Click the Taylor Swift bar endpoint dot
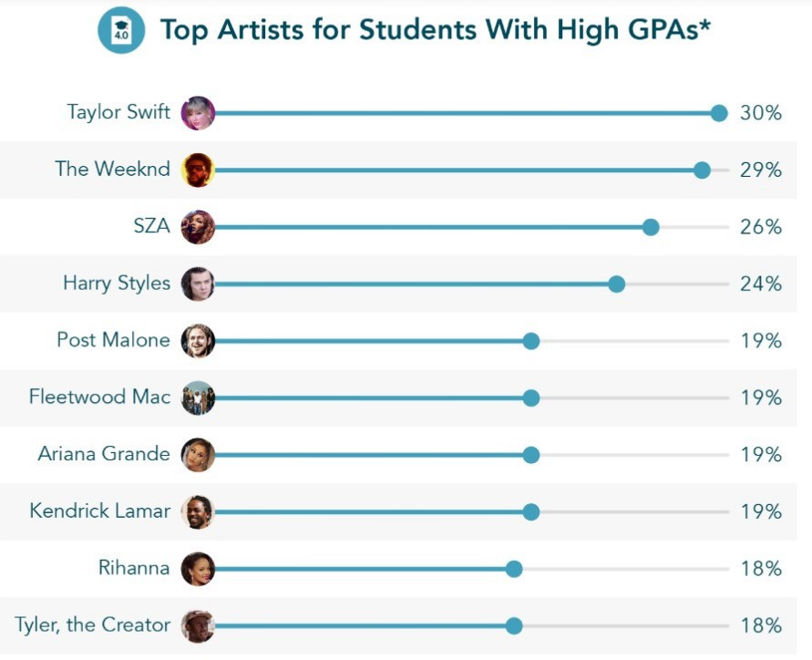Screen dimensions: 812x660 719,113
